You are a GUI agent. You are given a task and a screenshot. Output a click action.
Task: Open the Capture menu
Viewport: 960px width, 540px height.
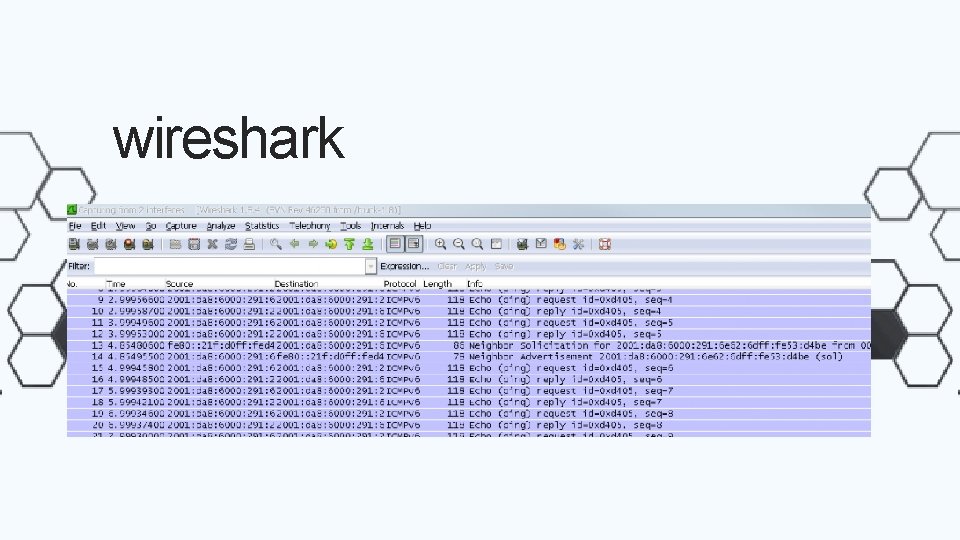[181, 226]
